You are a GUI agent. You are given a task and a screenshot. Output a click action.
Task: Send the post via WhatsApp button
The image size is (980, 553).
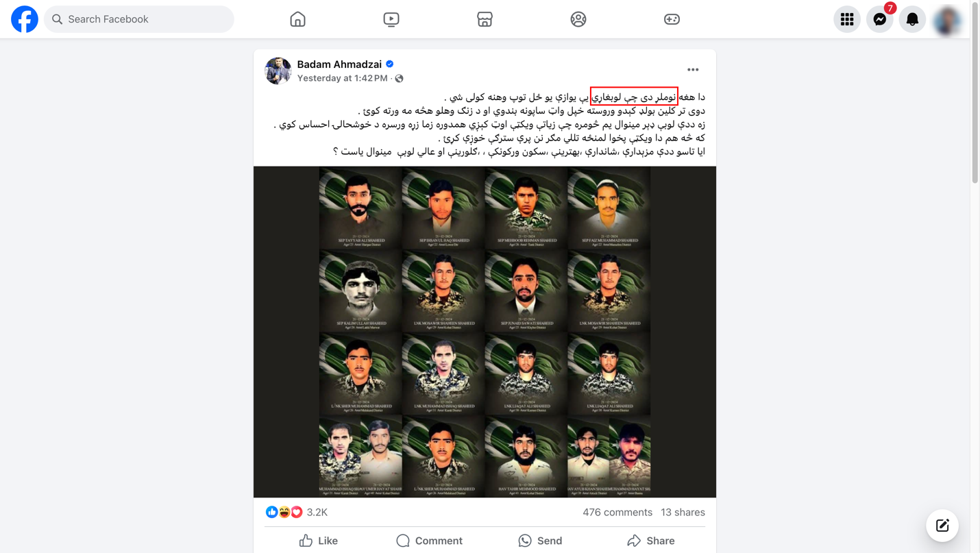[540, 541]
